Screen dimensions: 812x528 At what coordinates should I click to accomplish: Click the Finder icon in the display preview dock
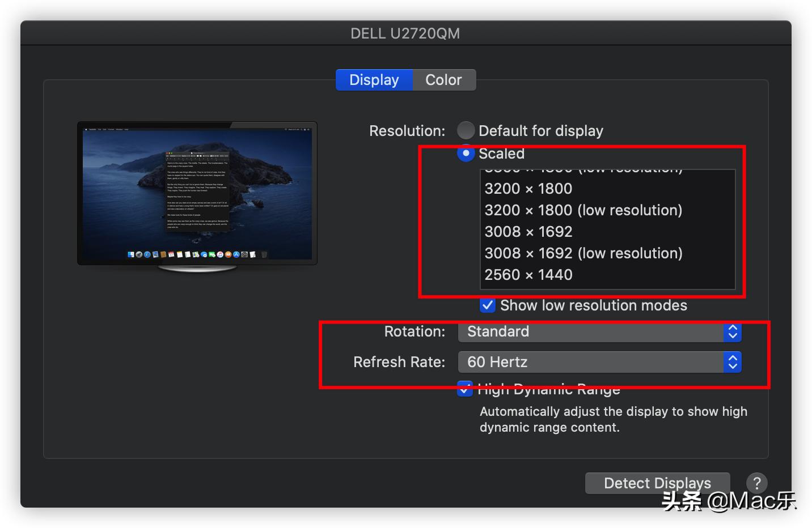click(130, 254)
